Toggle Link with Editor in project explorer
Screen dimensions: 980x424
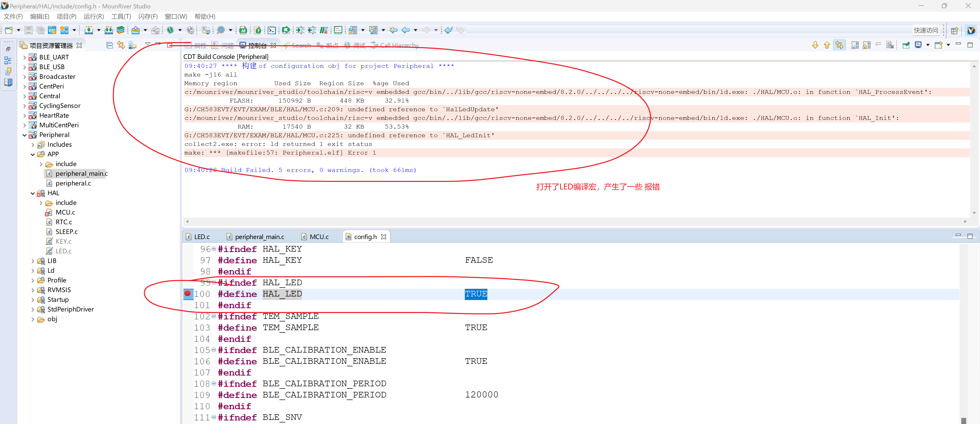click(x=121, y=45)
